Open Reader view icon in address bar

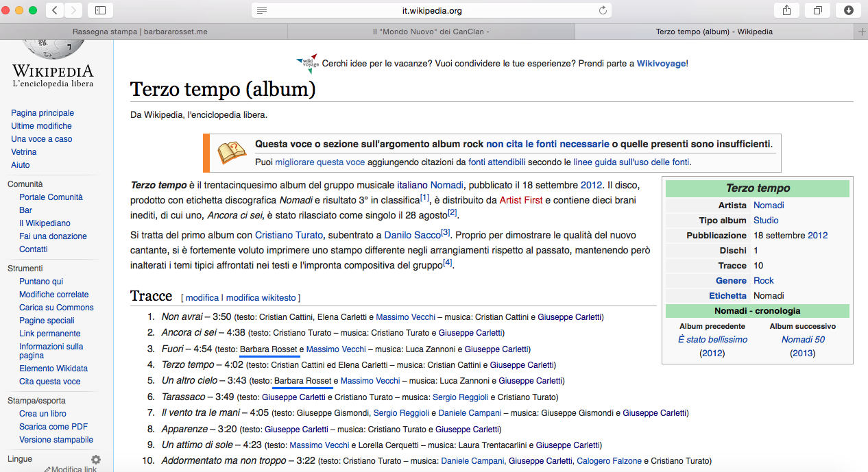[262, 10]
